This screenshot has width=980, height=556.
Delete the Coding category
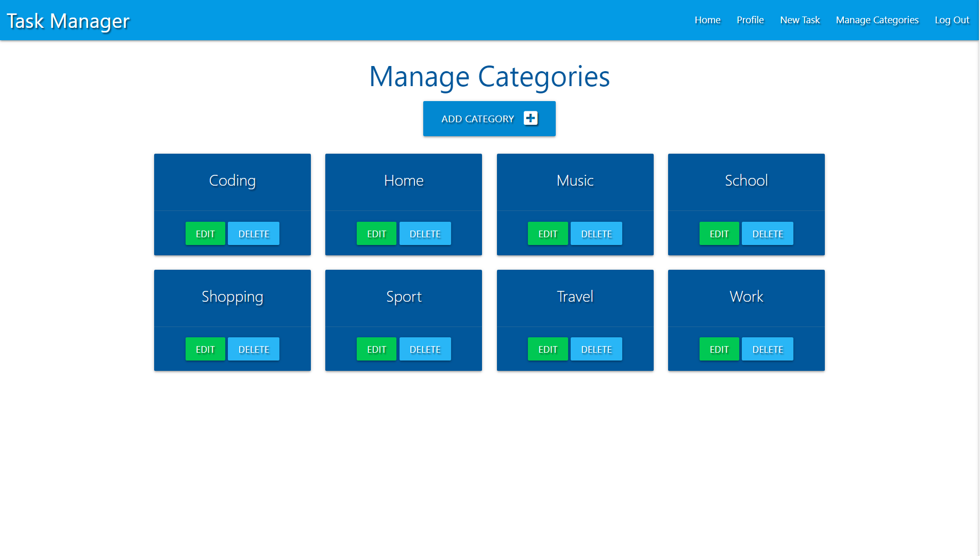254,234
